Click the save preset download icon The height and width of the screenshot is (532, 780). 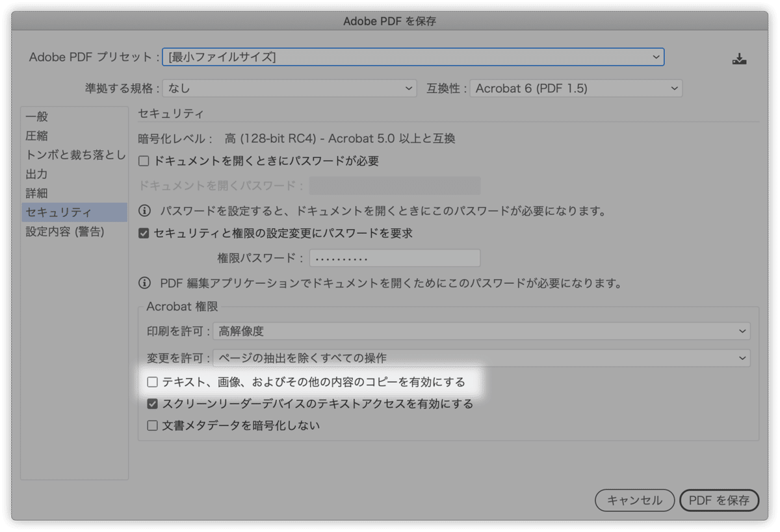coord(739,58)
